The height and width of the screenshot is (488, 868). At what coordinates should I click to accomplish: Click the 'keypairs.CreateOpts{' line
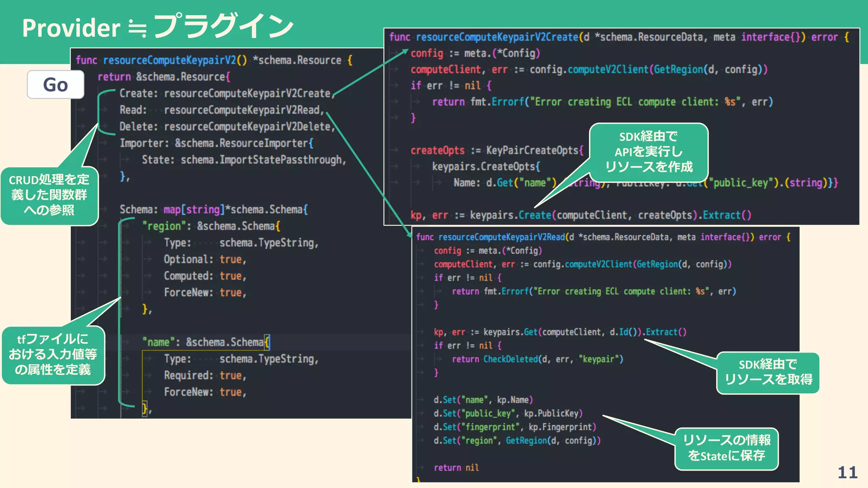[x=486, y=166]
